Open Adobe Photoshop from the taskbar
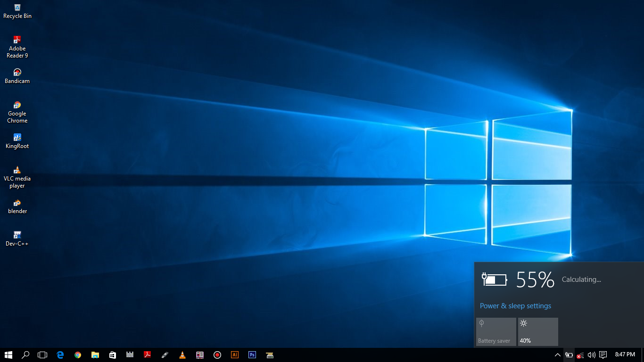This screenshot has width=644, height=362. click(252, 355)
